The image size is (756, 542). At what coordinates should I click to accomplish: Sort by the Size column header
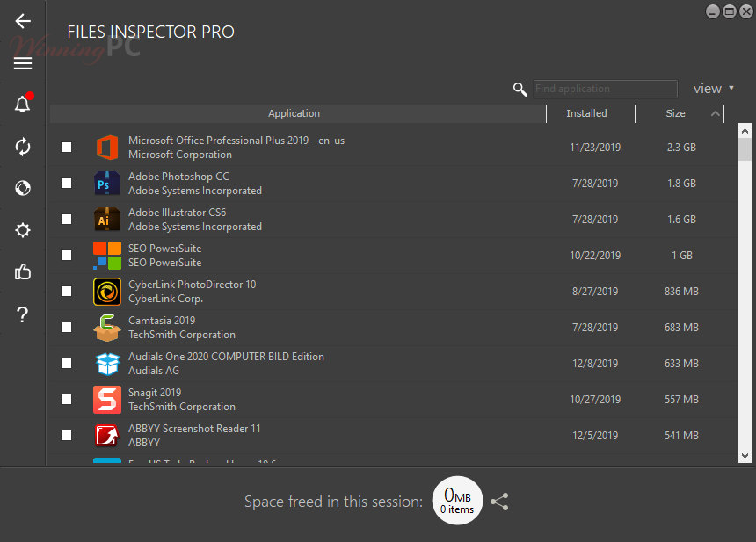click(675, 113)
